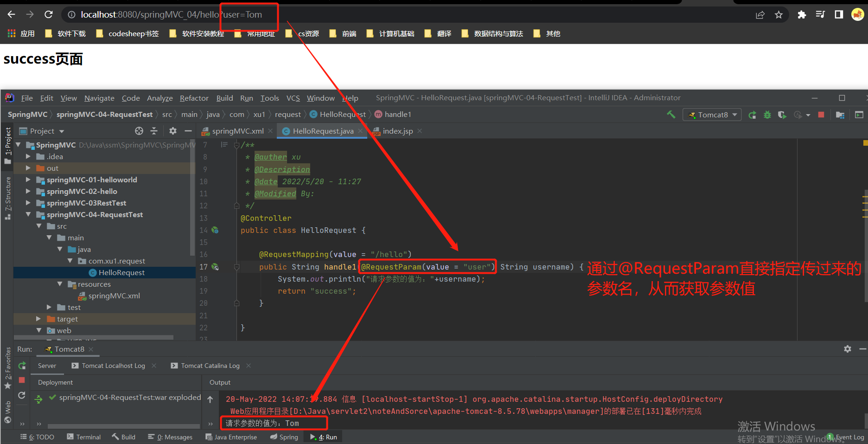The height and width of the screenshot is (444, 868).
Task: Open the Spring tool window
Action: click(284, 437)
